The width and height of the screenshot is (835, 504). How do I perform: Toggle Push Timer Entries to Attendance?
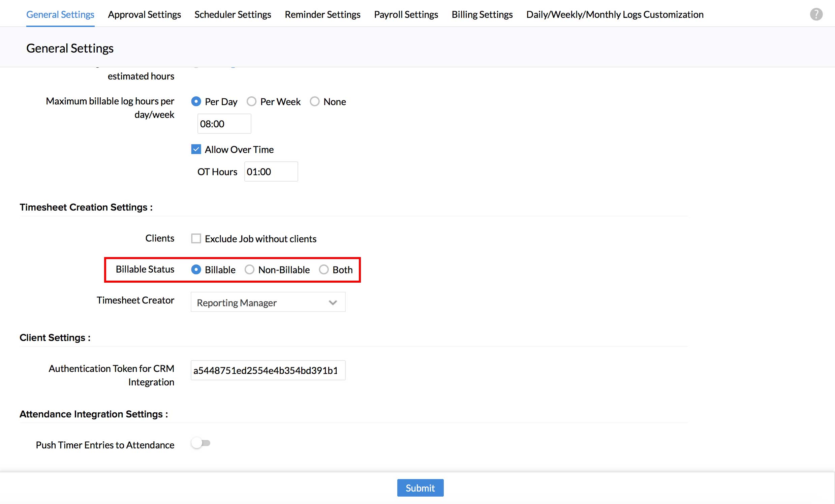[200, 443]
